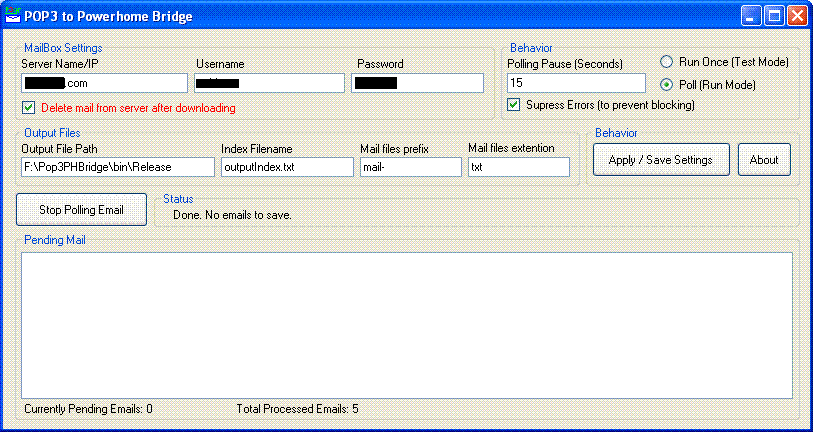Image resolution: width=813 pixels, height=432 pixels.
Task: Open the About dialog
Action: point(764,160)
